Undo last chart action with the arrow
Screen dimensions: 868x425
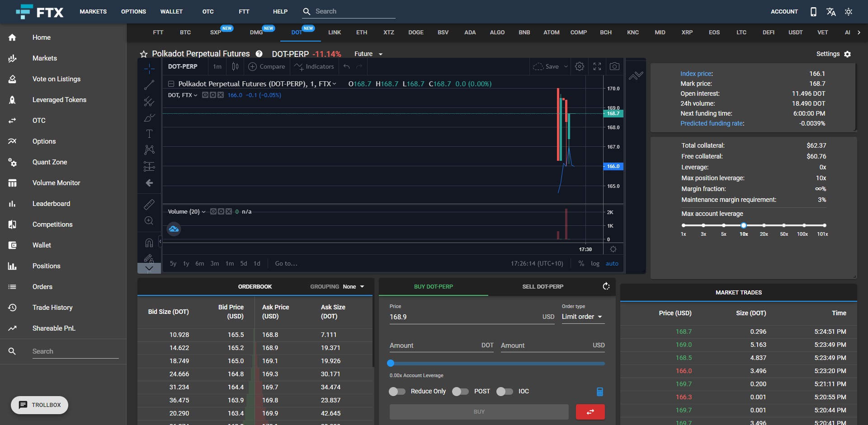(346, 66)
